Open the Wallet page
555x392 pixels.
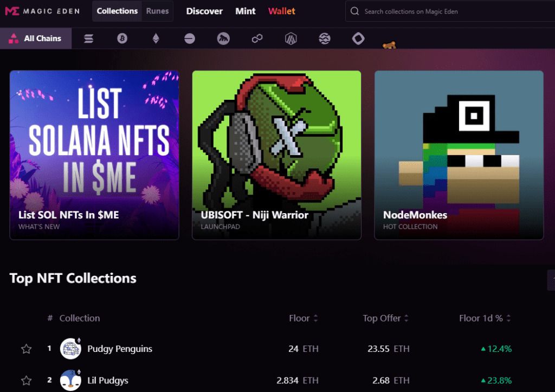pos(281,11)
